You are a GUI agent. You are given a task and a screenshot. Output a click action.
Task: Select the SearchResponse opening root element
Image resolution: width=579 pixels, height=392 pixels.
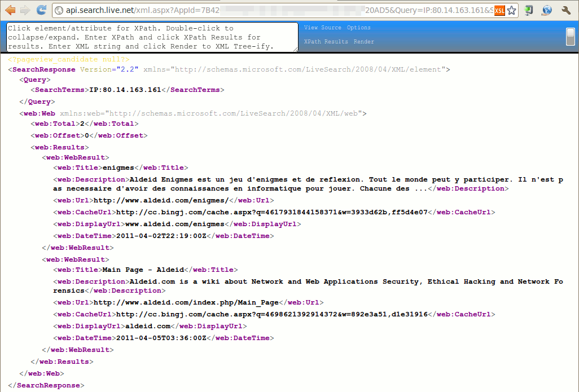43,70
